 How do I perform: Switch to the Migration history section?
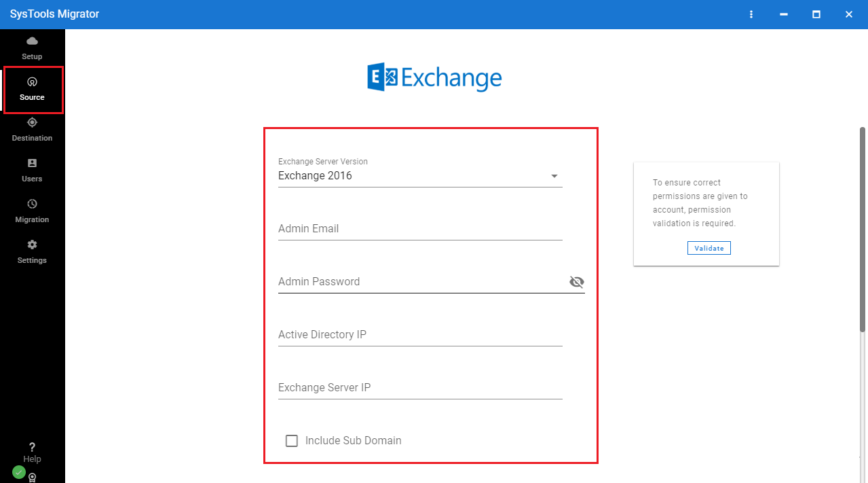pyautogui.click(x=32, y=211)
